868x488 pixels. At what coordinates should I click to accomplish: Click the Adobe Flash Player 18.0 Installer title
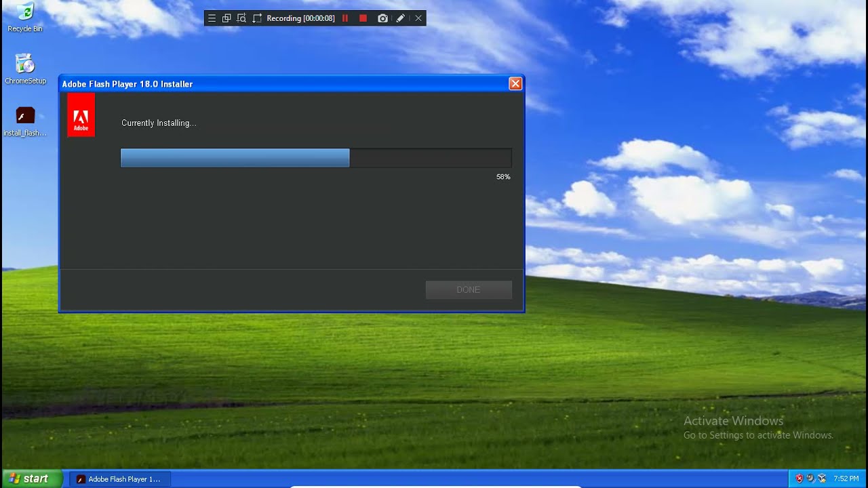pyautogui.click(x=127, y=84)
